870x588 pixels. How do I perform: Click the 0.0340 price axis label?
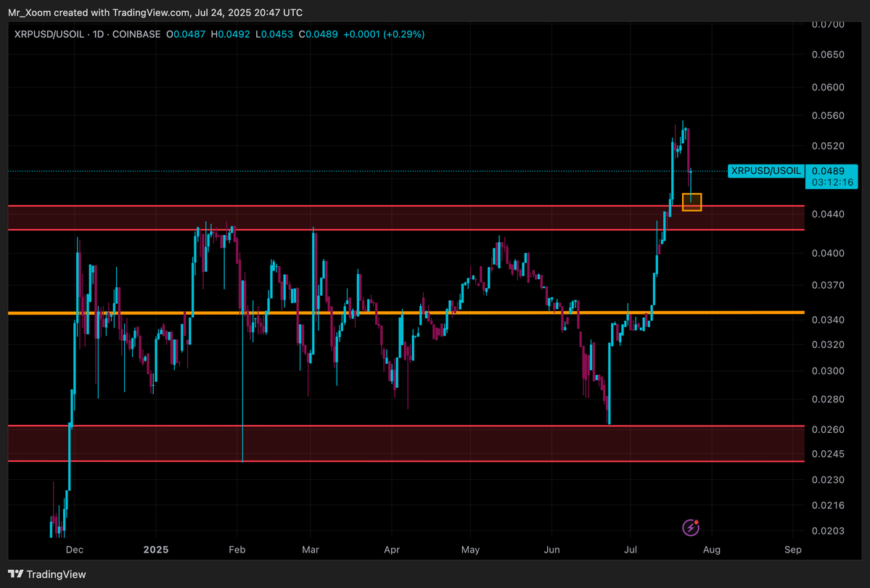click(x=828, y=320)
